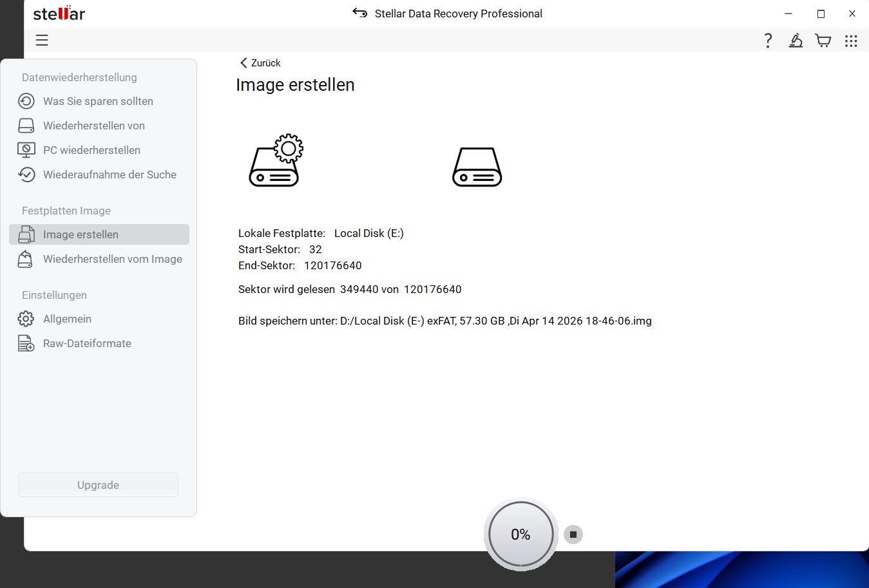Minimize the Stellar window
The width and height of the screenshot is (869, 588).
tap(788, 14)
